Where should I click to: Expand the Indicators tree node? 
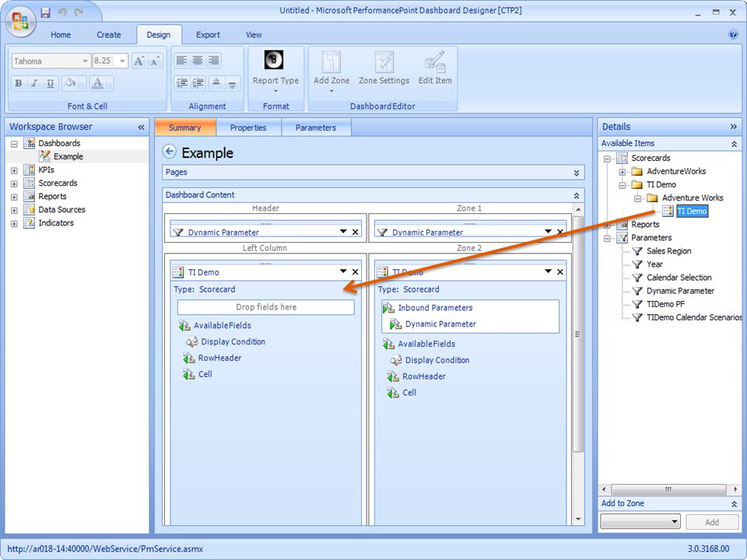click(x=14, y=223)
